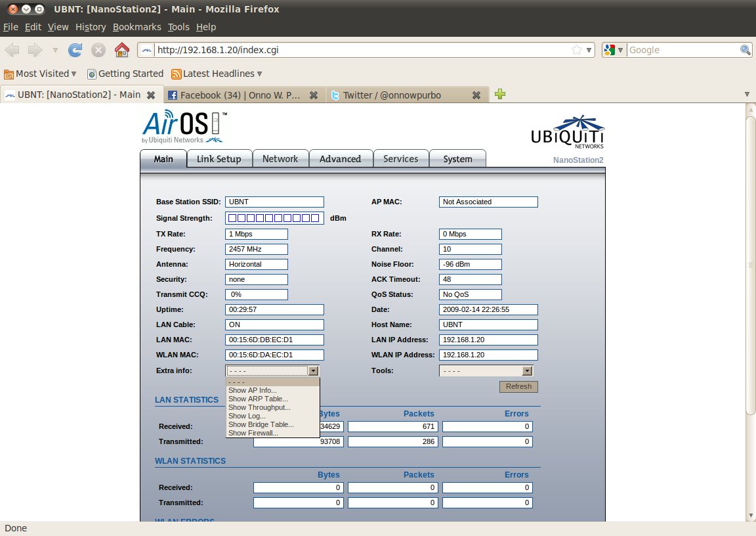This screenshot has width=756, height=536.
Task: Click the search magnifier icon
Action: [745, 50]
